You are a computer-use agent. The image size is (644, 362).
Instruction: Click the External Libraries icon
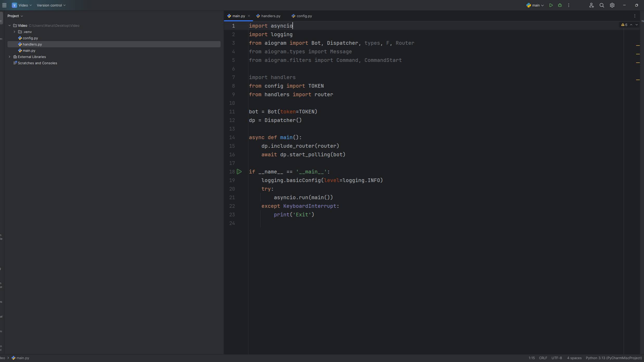(x=15, y=57)
